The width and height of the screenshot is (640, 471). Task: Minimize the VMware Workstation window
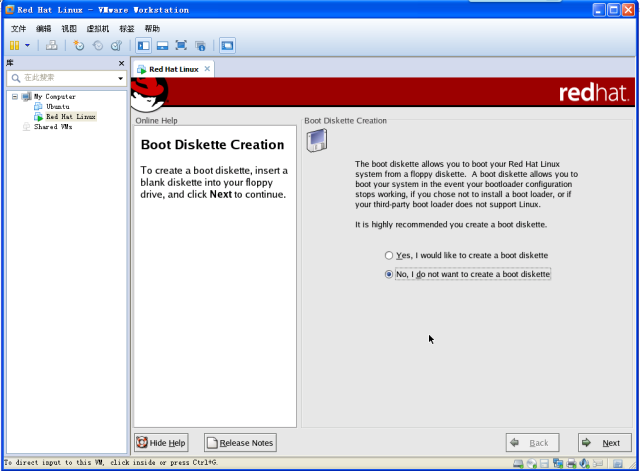click(x=599, y=10)
